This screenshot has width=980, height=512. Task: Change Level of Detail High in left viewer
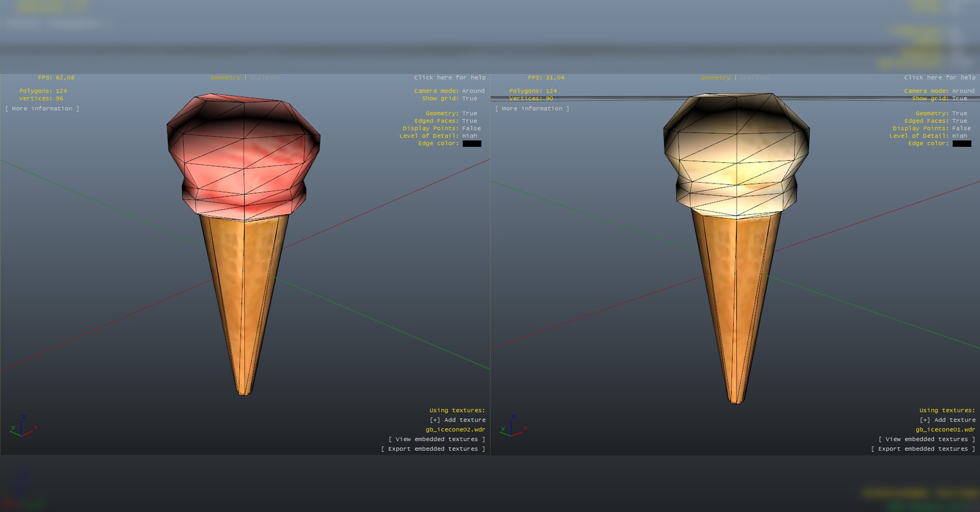coord(469,136)
